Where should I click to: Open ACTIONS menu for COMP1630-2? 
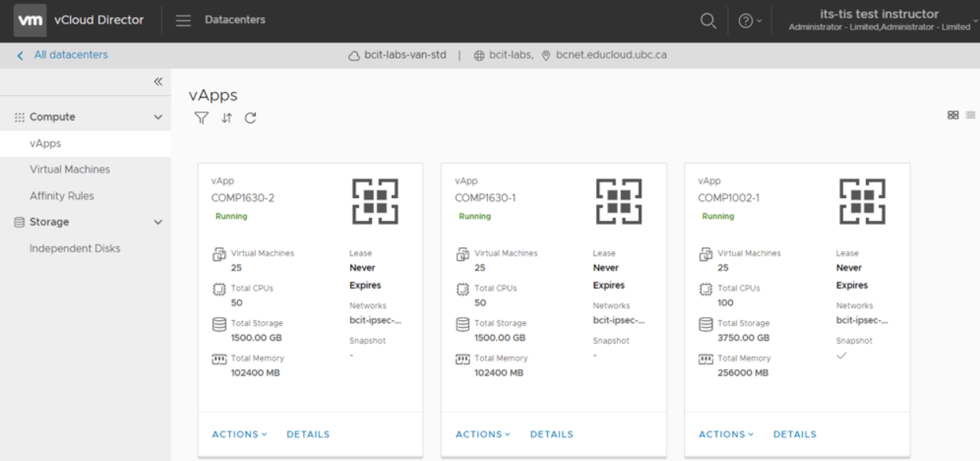click(239, 434)
